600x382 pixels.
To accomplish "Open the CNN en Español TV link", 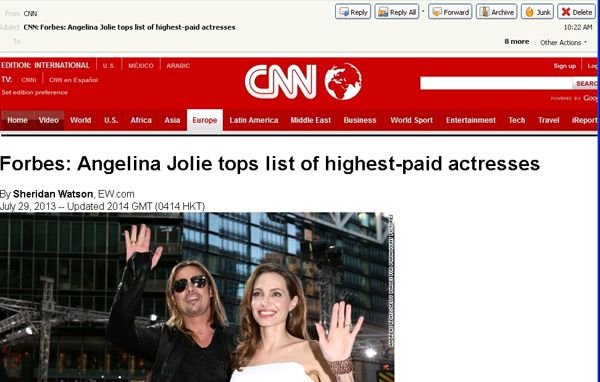I will (73, 80).
